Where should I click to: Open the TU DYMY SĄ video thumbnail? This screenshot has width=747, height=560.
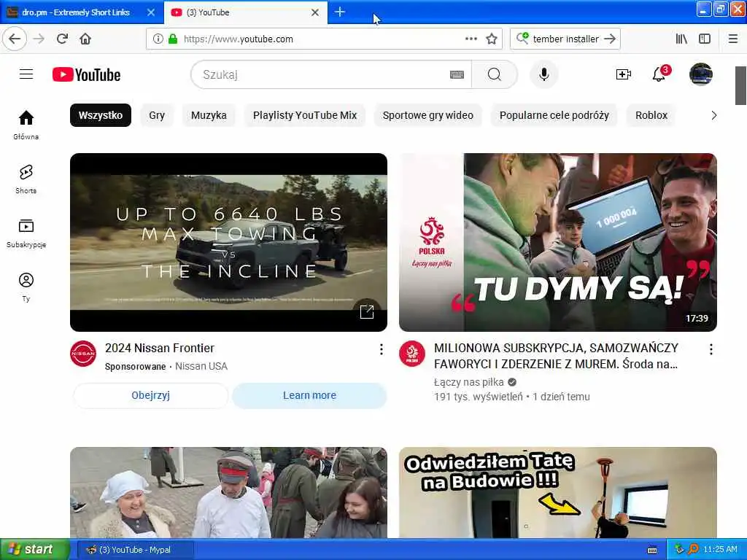(558, 242)
